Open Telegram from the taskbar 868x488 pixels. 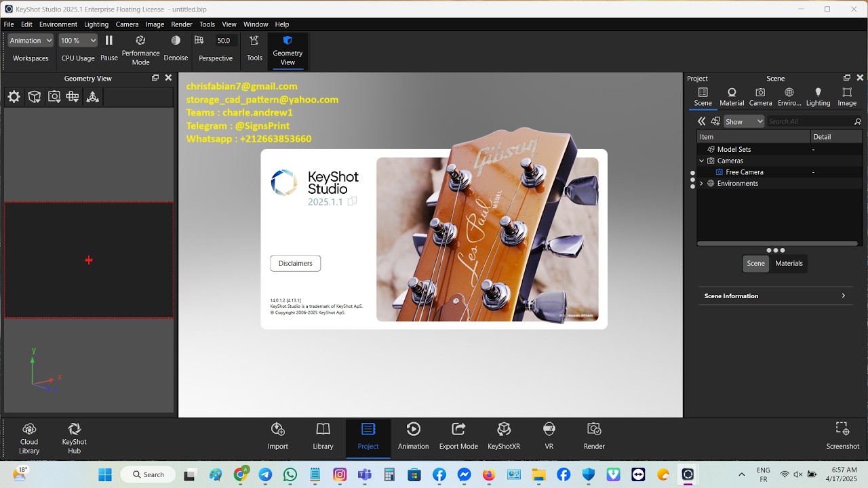[265, 474]
